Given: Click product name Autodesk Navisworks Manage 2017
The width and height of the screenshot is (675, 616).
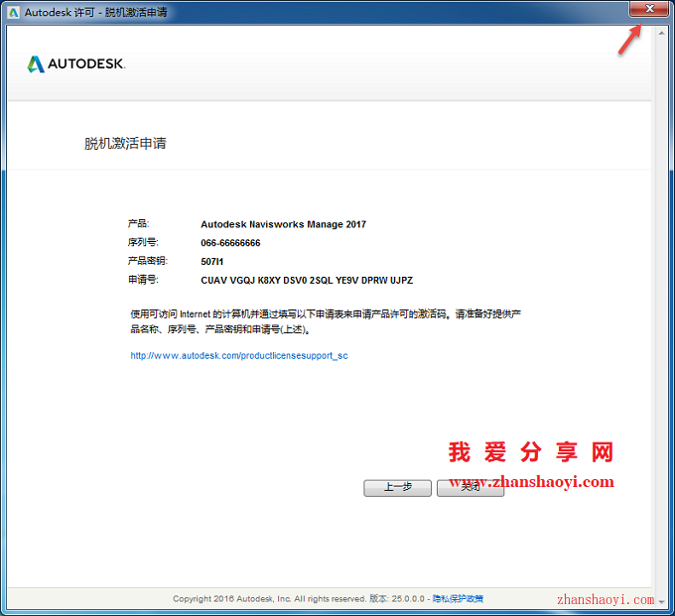Looking at the screenshot, I should pos(283,224).
